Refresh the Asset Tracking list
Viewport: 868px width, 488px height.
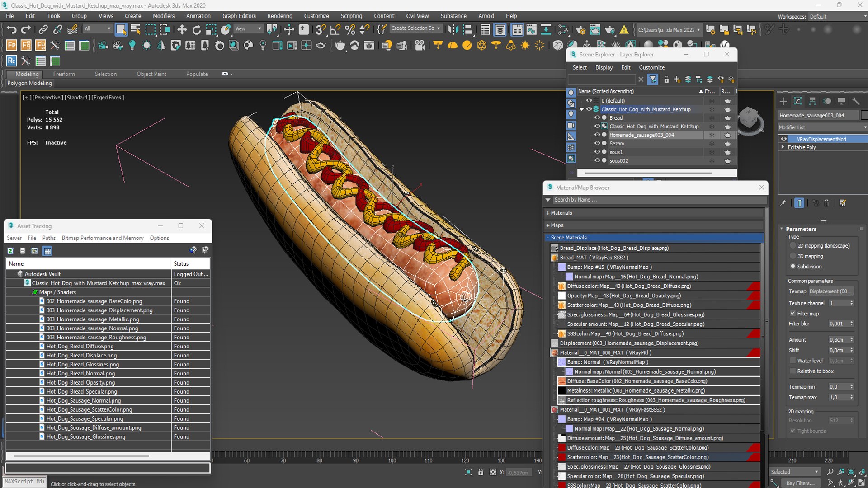[x=10, y=251]
